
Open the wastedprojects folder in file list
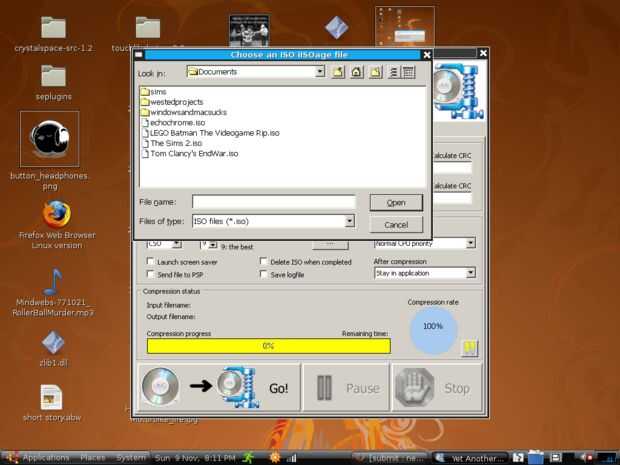pos(172,102)
